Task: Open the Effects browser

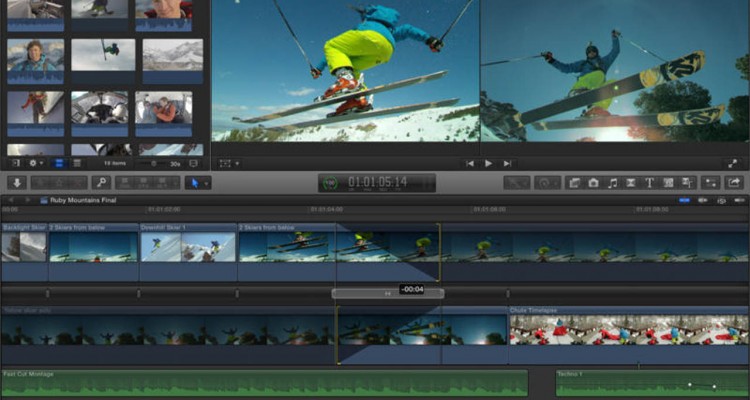Action: point(574,183)
